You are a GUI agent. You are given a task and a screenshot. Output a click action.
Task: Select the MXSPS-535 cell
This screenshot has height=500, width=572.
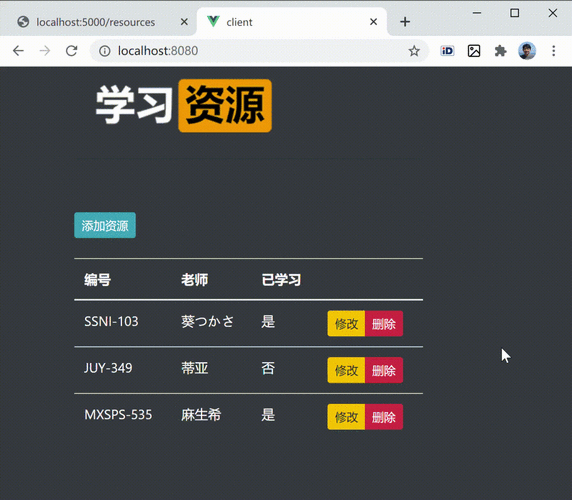118,415
